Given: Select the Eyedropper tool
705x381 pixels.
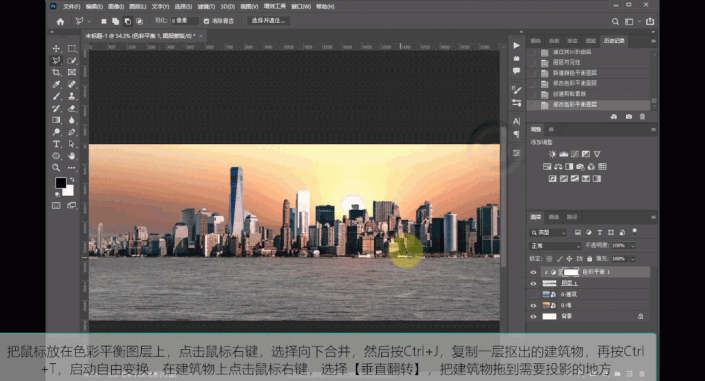Looking at the screenshot, I should point(56,84).
